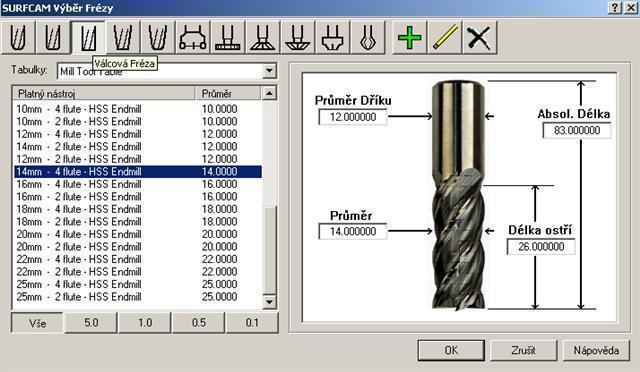Click the OK button
The image size is (640, 372).
[451, 350]
